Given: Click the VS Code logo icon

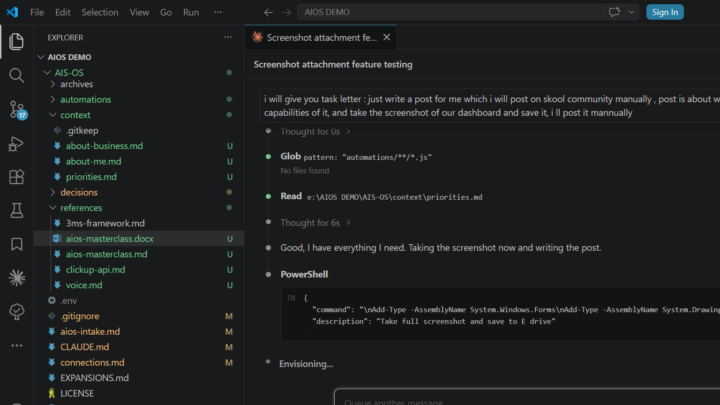Looking at the screenshot, I should [x=12, y=12].
